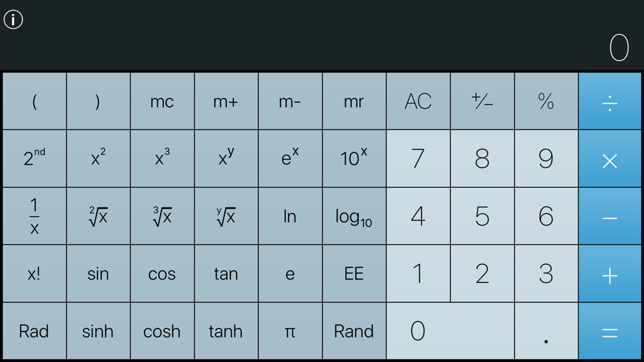Generate a random number with Rand
This screenshot has width=644, height=362.
tap(354, 331)
